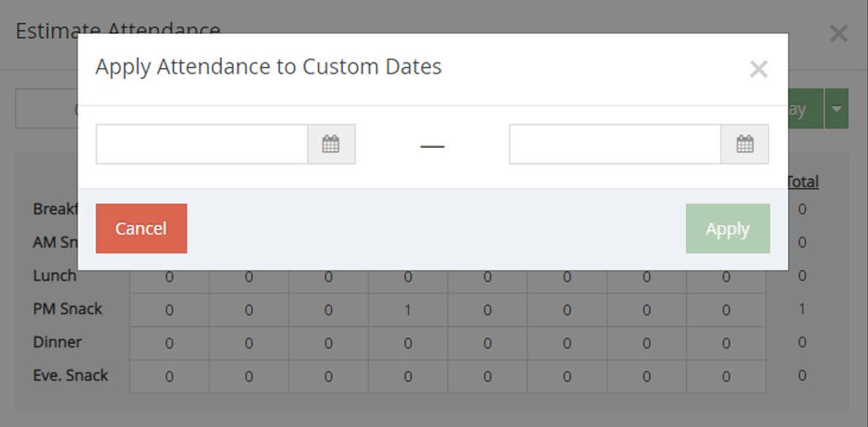
Task: Click the start date input field
Action: tap(202, 144)
